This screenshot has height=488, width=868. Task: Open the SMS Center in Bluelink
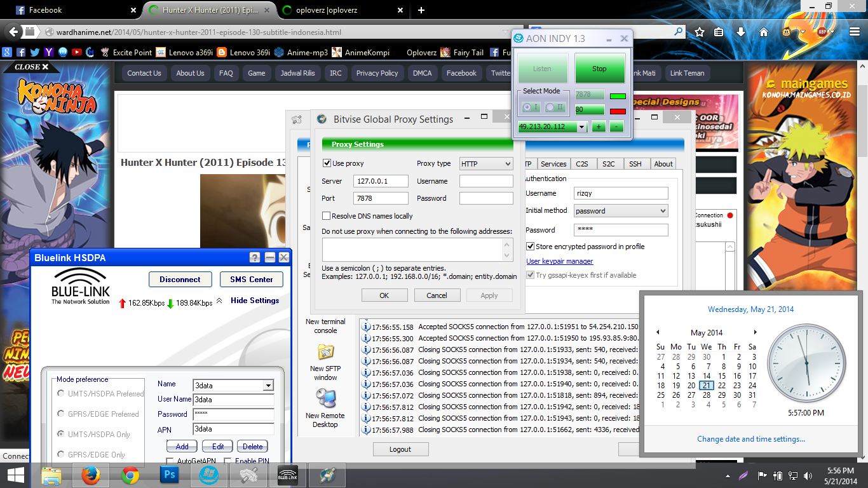(x=252, y=280)
